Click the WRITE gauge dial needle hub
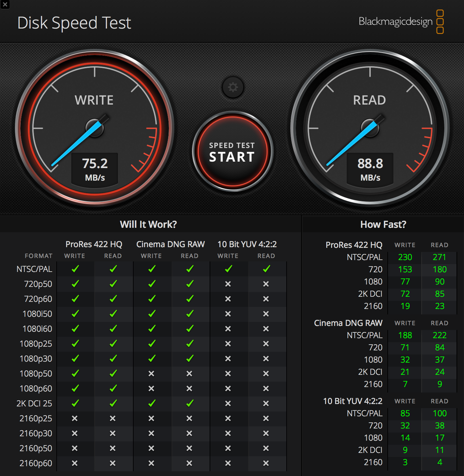This screenshot has height=476, width=464. coord(95,128)
